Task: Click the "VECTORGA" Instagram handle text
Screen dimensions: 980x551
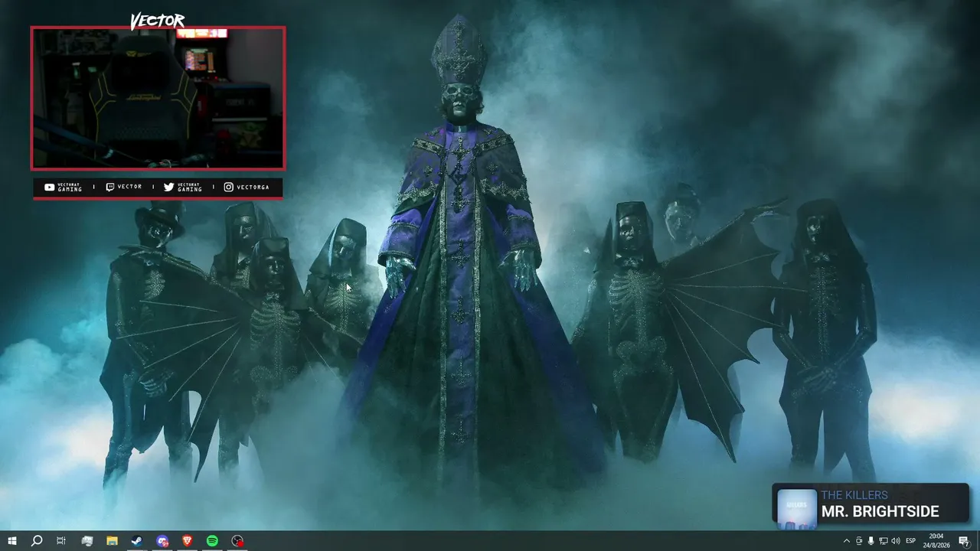Action: click(x=253, y=187)
